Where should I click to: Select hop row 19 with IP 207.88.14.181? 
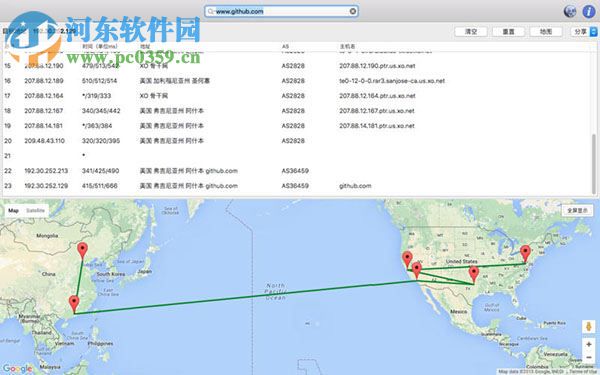pos(297,126)
